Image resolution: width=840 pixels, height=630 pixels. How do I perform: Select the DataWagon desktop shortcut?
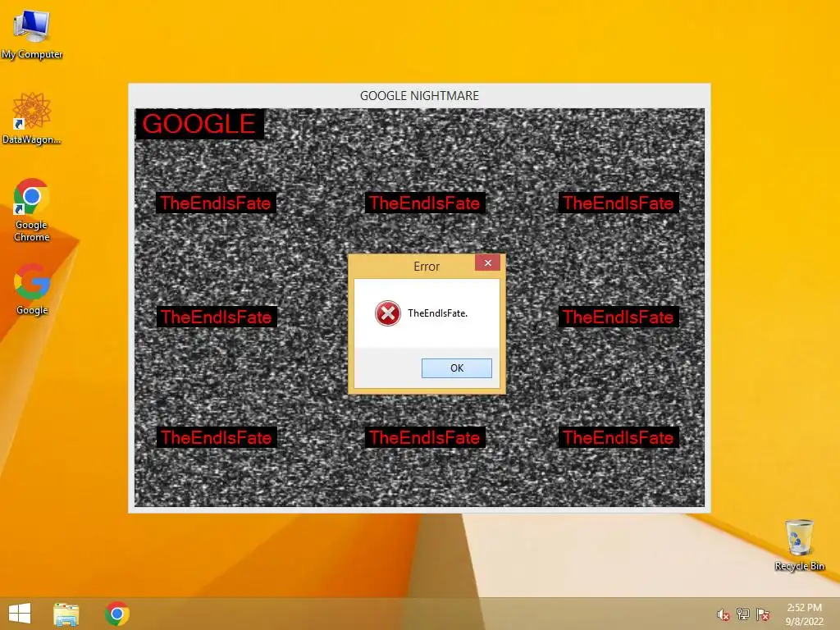pyautogui.click(x=32, y=118)
